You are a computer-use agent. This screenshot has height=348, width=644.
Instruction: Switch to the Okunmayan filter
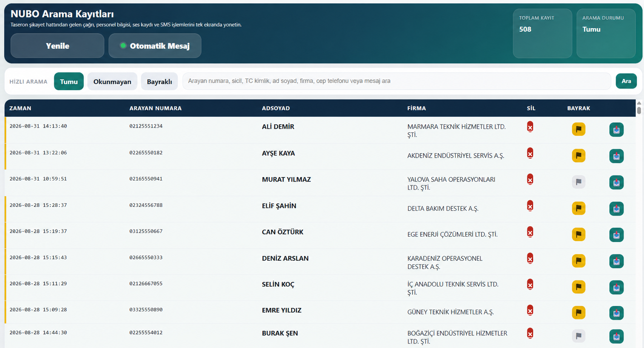pos(112,82)
